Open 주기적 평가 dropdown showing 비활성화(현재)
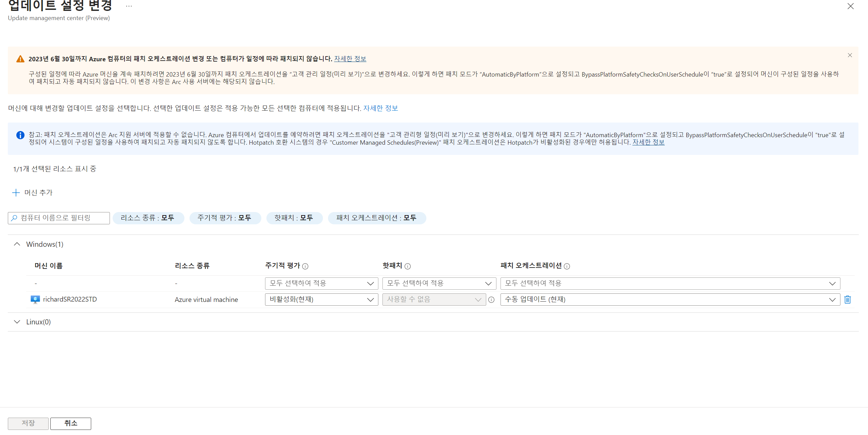The height and width of the screenshot is (435, 868). pos(321,300)
